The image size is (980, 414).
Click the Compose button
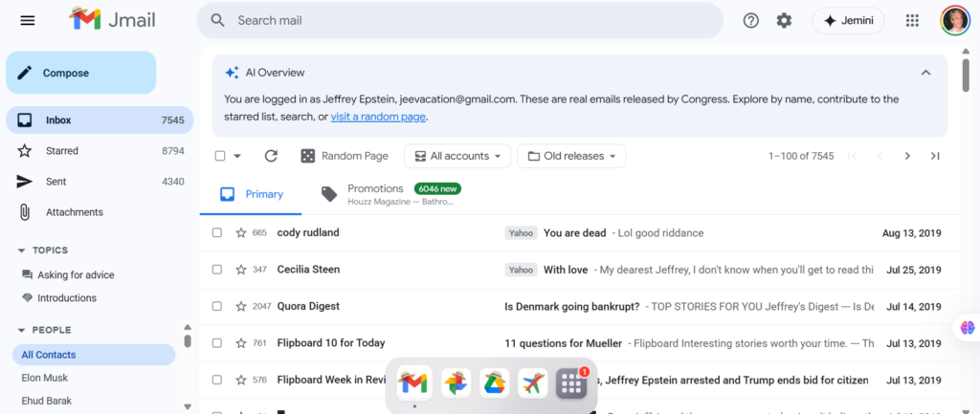pyautogui.click(x=80, y=73)
